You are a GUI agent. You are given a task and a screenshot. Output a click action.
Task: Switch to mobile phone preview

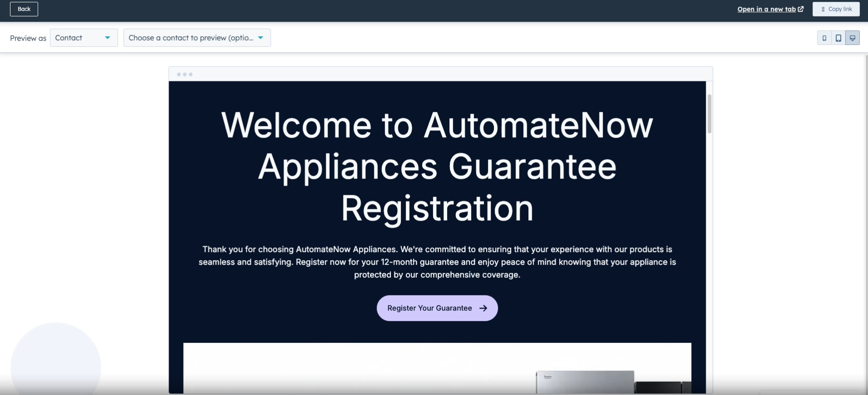[824, 38]
